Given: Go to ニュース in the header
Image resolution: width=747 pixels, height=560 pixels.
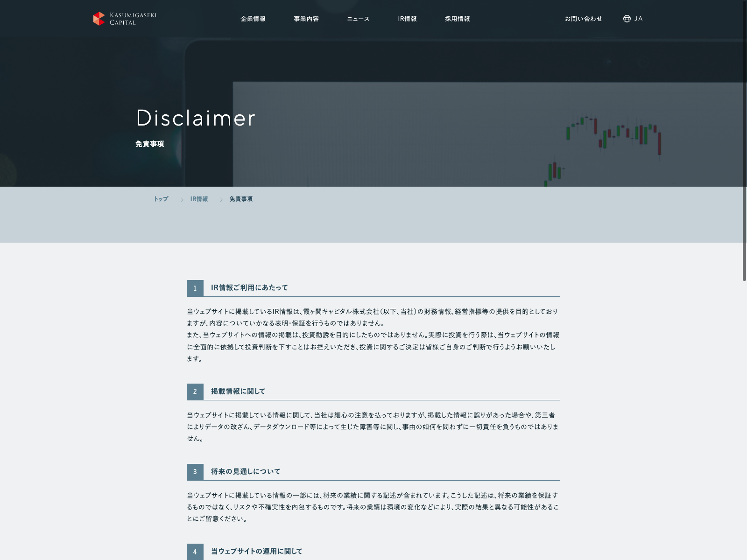Looking at the screenshot, I should coord(358,19).
